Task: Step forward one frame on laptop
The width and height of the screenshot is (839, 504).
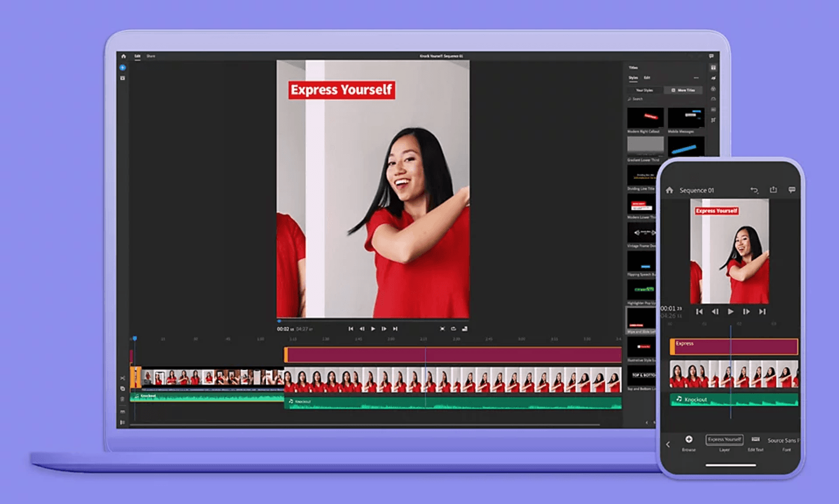Action: 384,328
